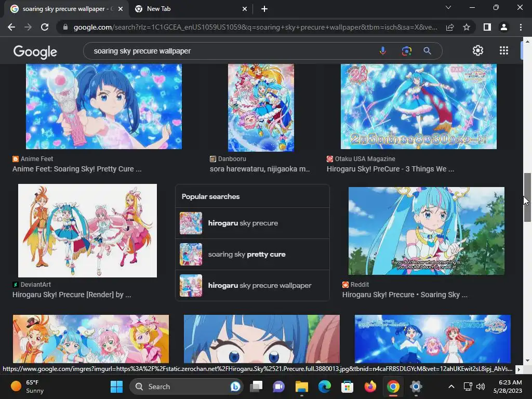Reload the current page

(45, 27)
